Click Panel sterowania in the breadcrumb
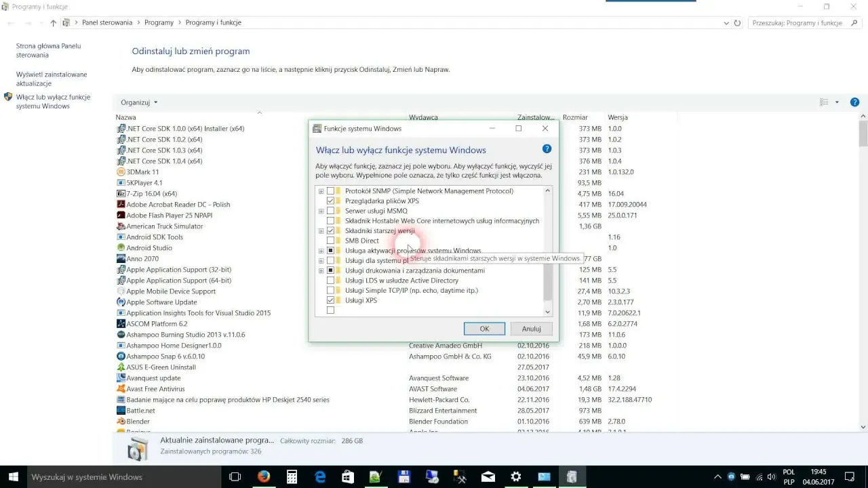 click(x=107, y=23)
